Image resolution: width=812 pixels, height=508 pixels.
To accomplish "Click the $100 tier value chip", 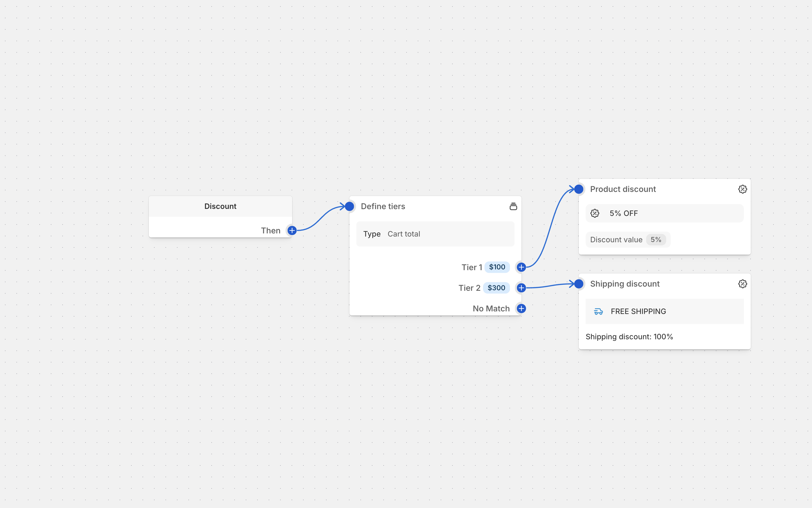I will [497, 267].
